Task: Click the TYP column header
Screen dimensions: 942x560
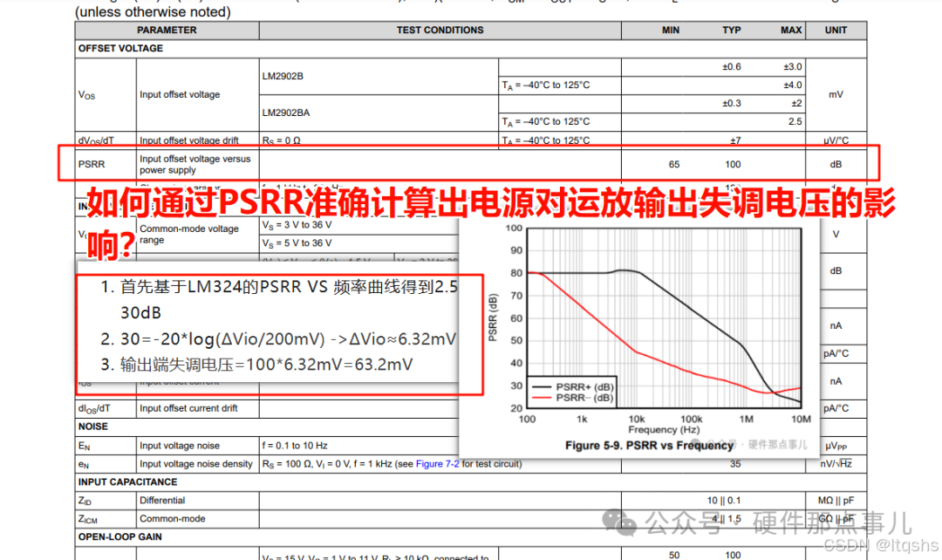Action: (x=731, y=30)
